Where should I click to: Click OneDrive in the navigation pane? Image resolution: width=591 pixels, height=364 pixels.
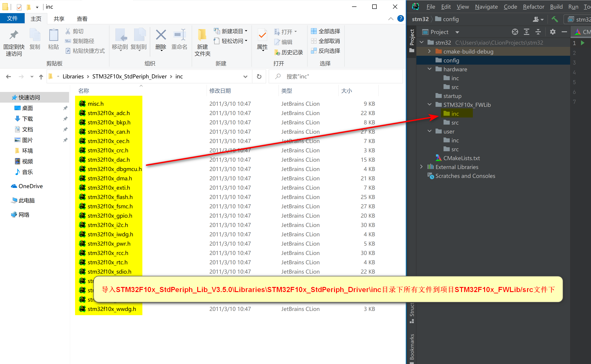[31, 186]
